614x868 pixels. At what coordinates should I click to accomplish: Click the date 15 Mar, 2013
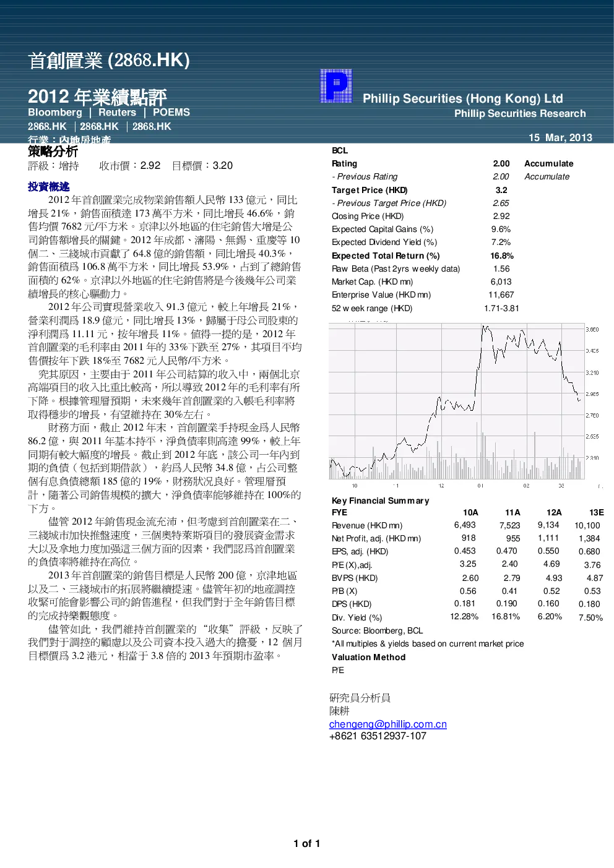560,138
